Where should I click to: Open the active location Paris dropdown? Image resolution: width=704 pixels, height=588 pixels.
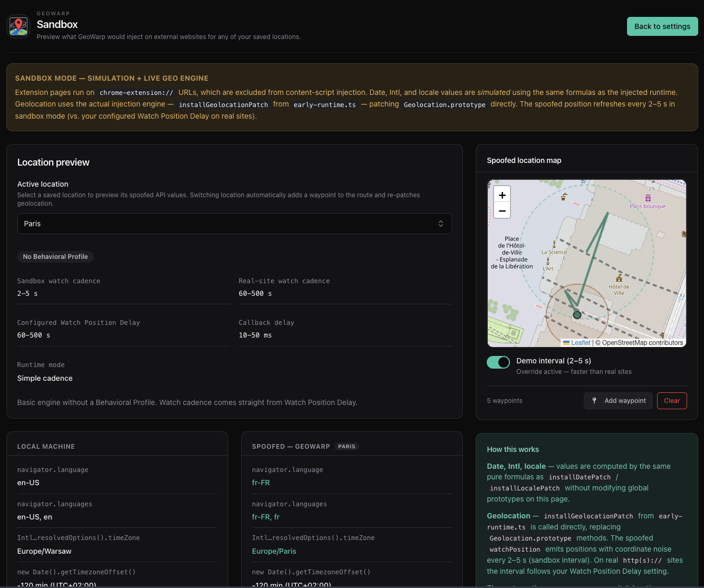pyautogui.click(x=235, y=224)
